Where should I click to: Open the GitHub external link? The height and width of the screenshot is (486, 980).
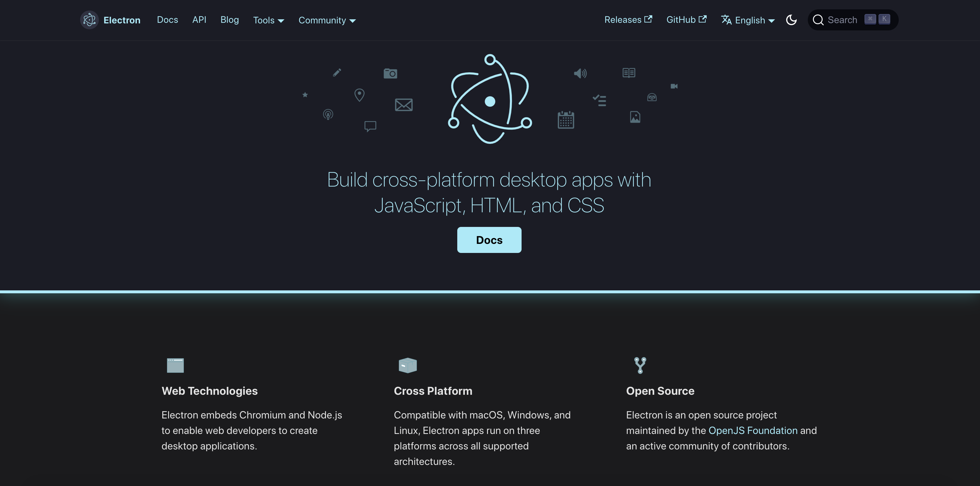[x=686, y=20]
